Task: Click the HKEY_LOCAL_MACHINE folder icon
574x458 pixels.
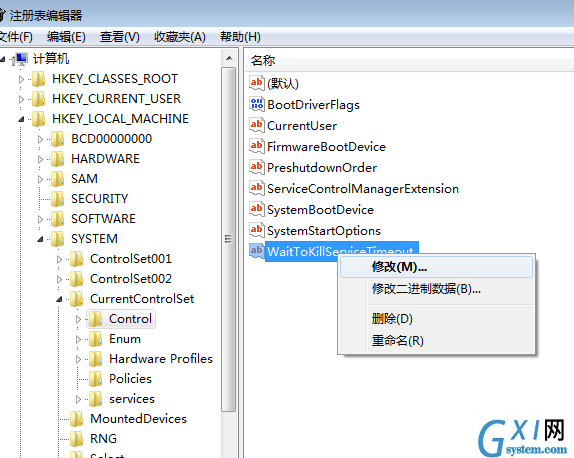Action: pyautogui.click(x=38, y=119)
